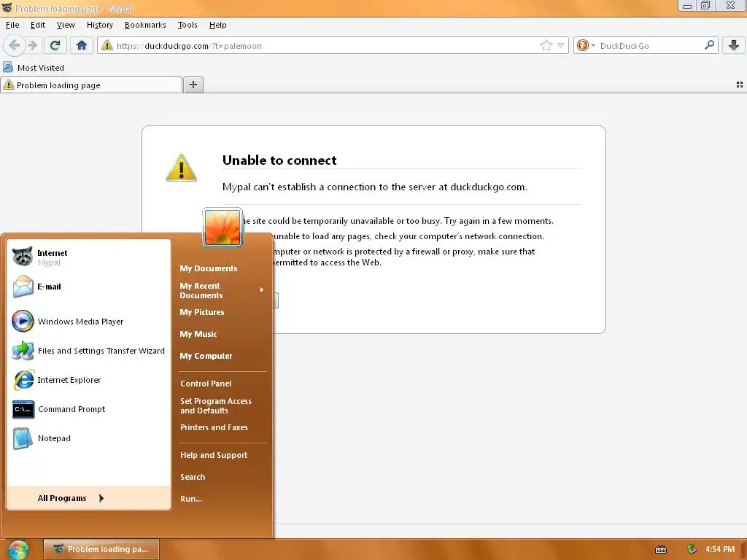Open the Tools menu
Image resolution: width=747 pixels, height=560 pixels.
pyautogui.click(x=187, y=25)
